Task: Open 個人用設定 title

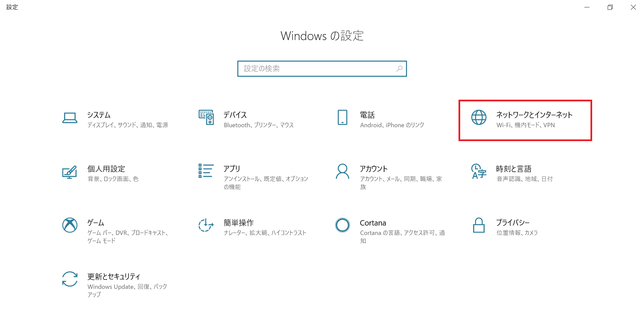Action: click(x=106, y=169)
